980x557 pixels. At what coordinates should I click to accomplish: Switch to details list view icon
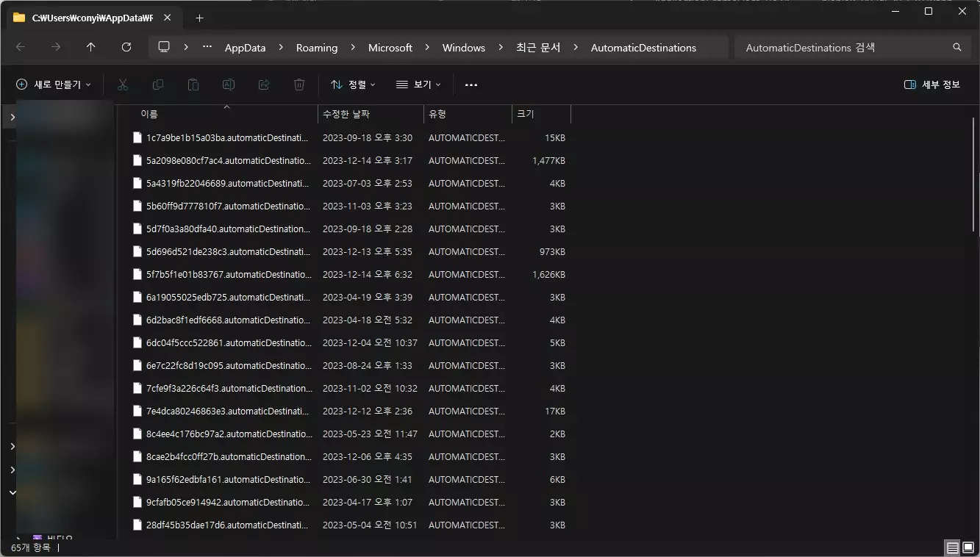(953, 548)
